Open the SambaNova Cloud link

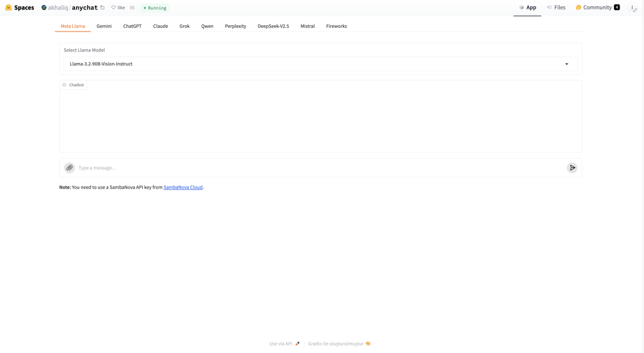[x=183, y=187]
